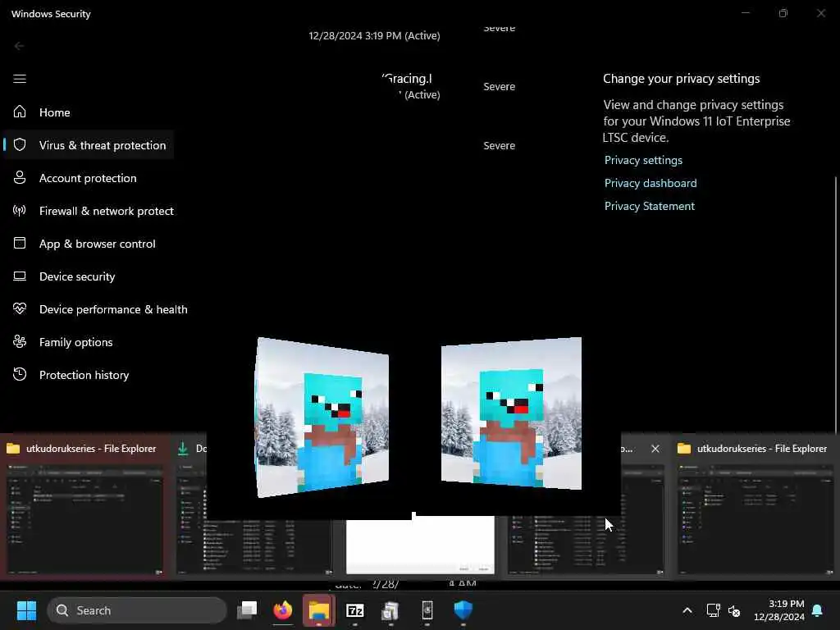Viewport: 840px width, 630px height.
Task: Click the phone-shaped taskbar icon
Action: pyautogui.click(x=427, y=610)
